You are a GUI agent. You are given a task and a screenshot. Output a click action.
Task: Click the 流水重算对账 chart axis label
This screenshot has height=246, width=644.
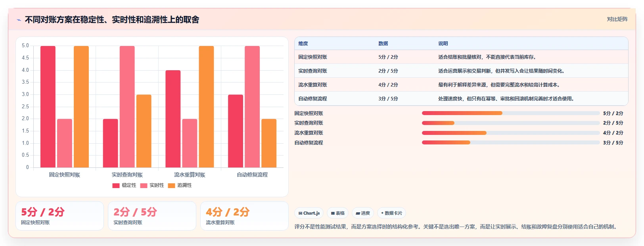coord(190,175)
